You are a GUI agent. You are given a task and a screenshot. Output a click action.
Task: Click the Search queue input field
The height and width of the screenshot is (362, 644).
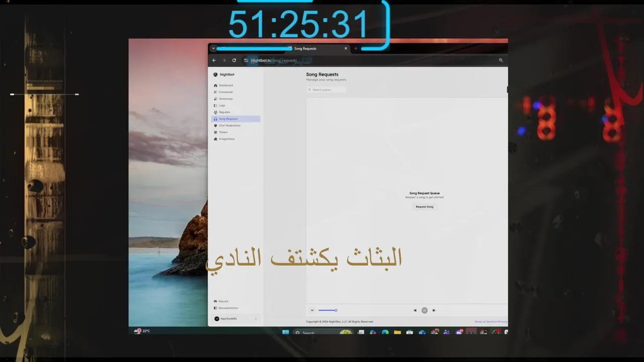327,89
